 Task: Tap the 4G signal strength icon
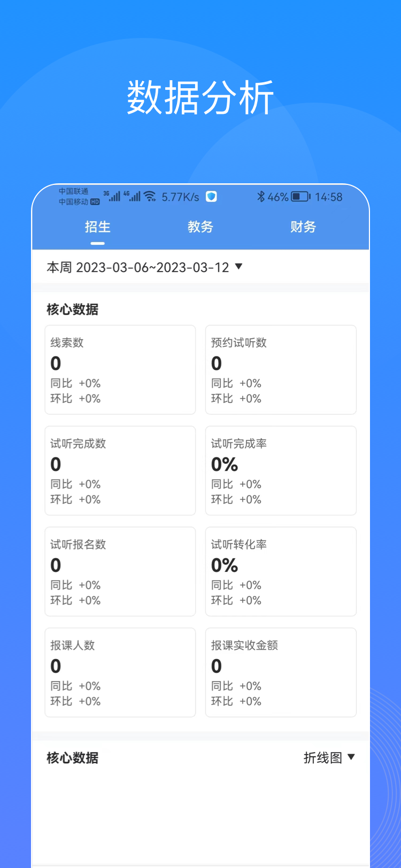[132, 196]
